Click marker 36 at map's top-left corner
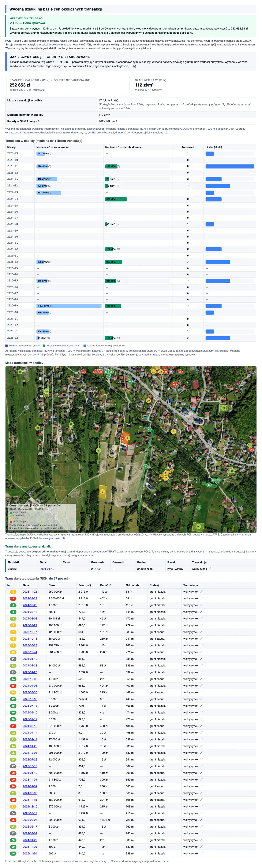This screenshot has width=262, height=868. tap(20, 372)
